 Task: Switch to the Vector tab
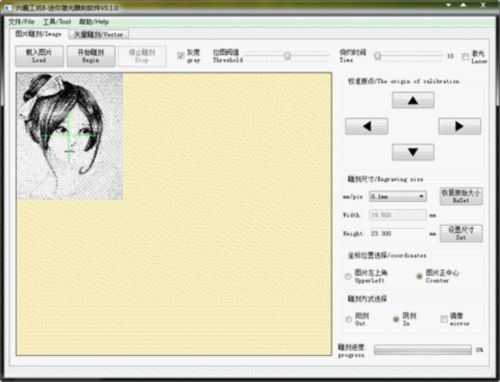click(x=98, y=34)
